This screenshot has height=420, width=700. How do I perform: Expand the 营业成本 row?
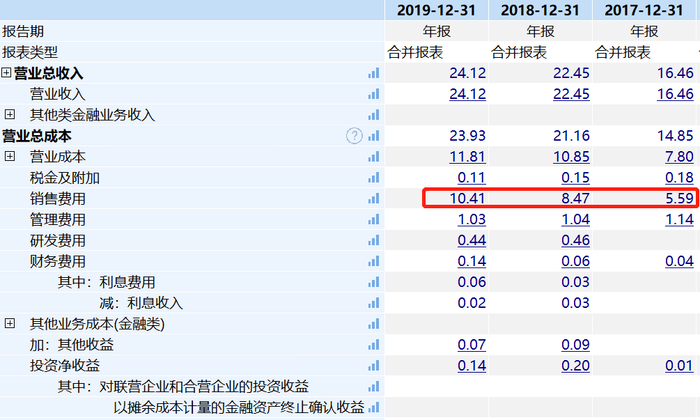click(x=10, y=156)
